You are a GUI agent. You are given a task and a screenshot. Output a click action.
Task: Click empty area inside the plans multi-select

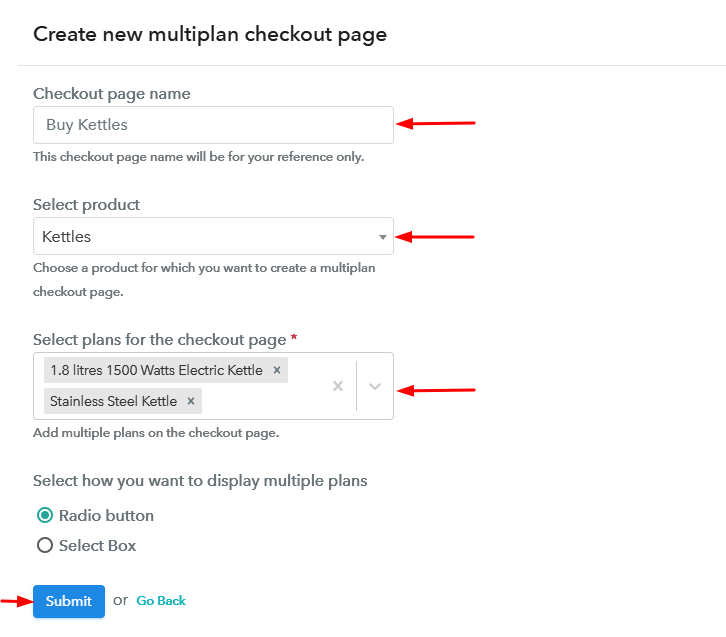(x=260, y=401)
